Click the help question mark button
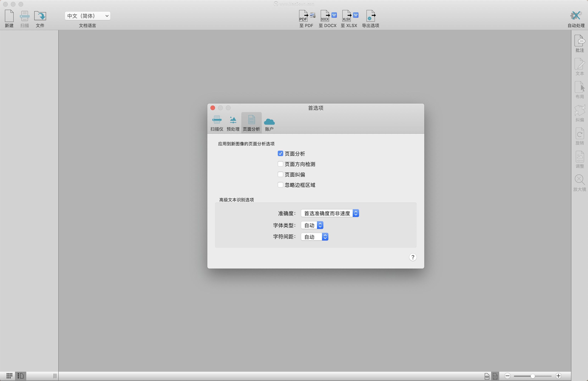Screen dimensions: 588x381 tap(413, 257)
